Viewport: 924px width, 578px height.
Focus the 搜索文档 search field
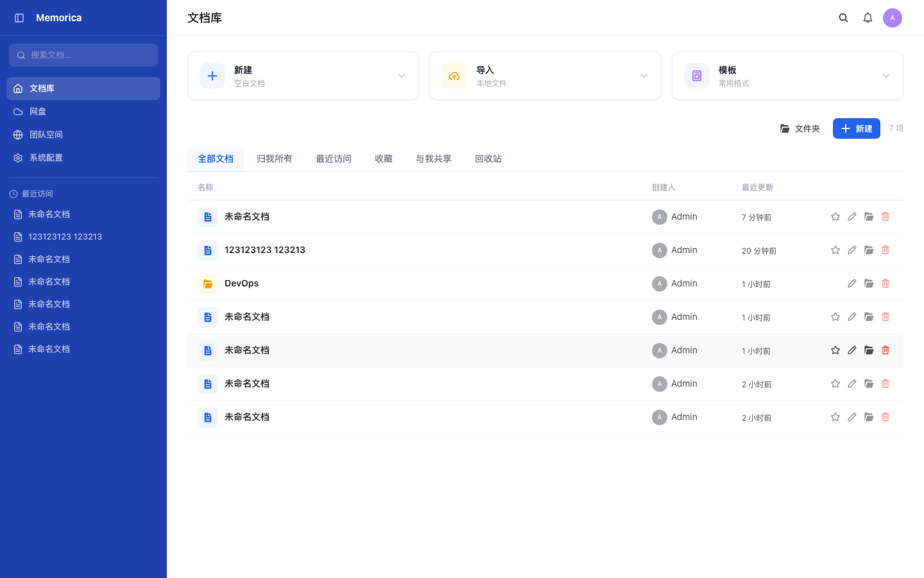pos(83,55)
